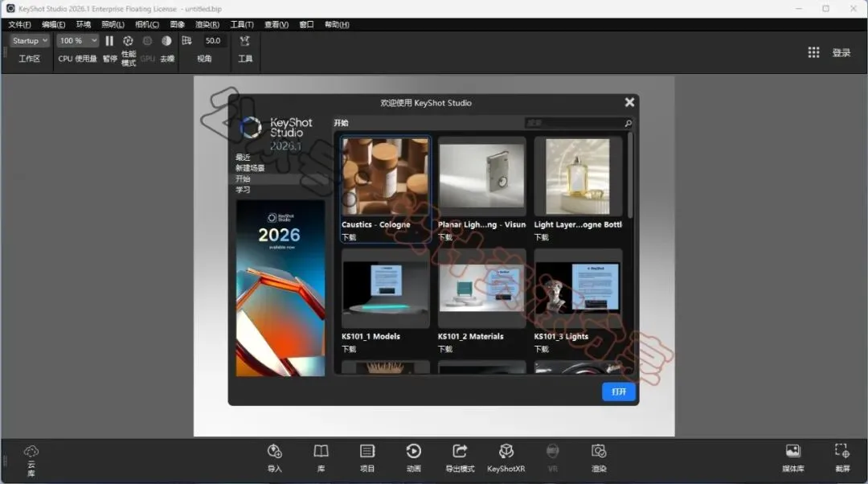
Task: Click 下载 under Light Layer bottle
Action: pyautogui.click(x=542, y=237)
